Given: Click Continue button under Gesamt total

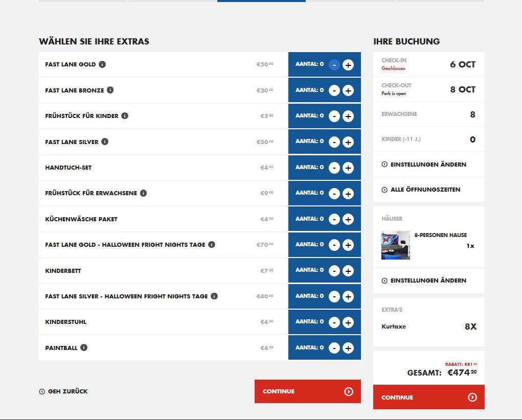Looking at the screenshot, I should [429, 397].
